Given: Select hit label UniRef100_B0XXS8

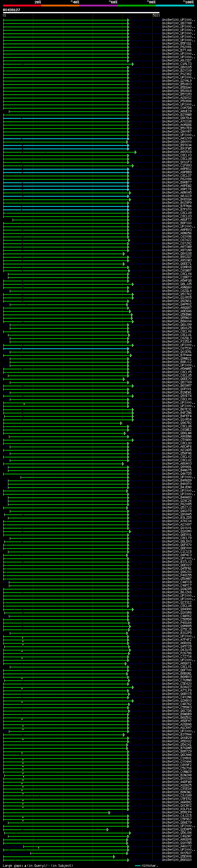Looking at the screenshot, I should pyautogui.click(x=177, y=778).
